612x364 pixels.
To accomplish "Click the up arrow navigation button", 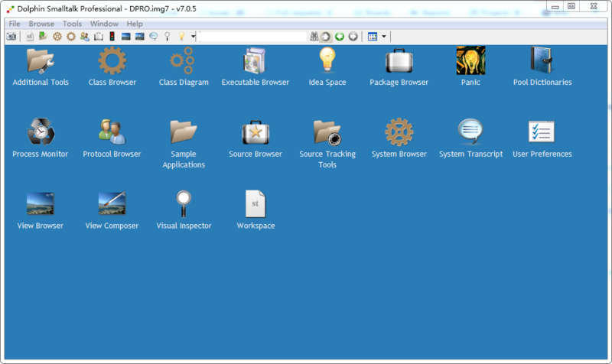I will click(326, 37).
